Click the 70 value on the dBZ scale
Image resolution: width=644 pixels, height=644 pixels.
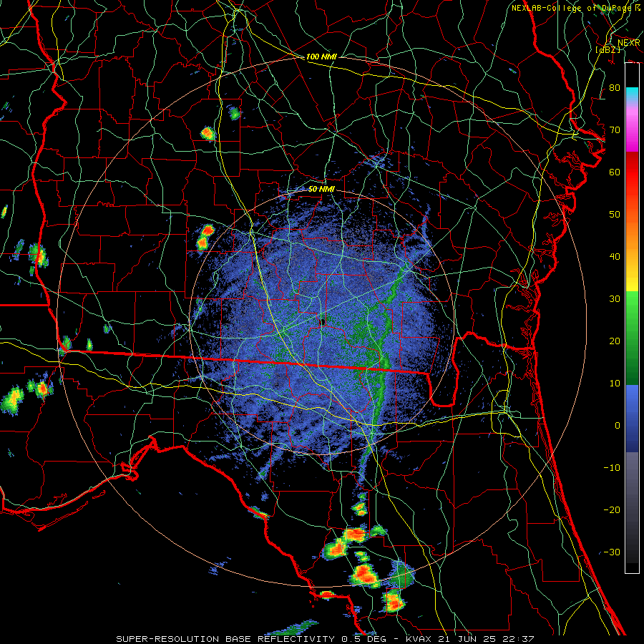(615, 130)
